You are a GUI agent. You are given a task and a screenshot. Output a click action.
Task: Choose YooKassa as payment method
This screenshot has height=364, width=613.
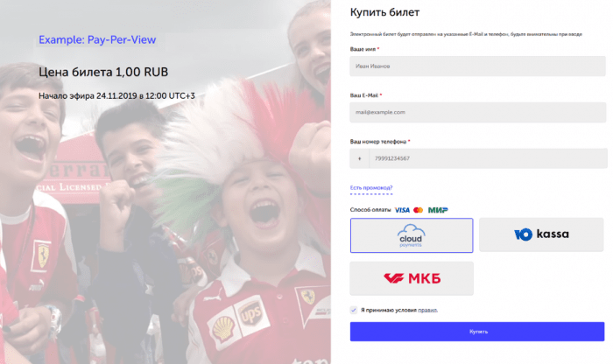[541, 234]
